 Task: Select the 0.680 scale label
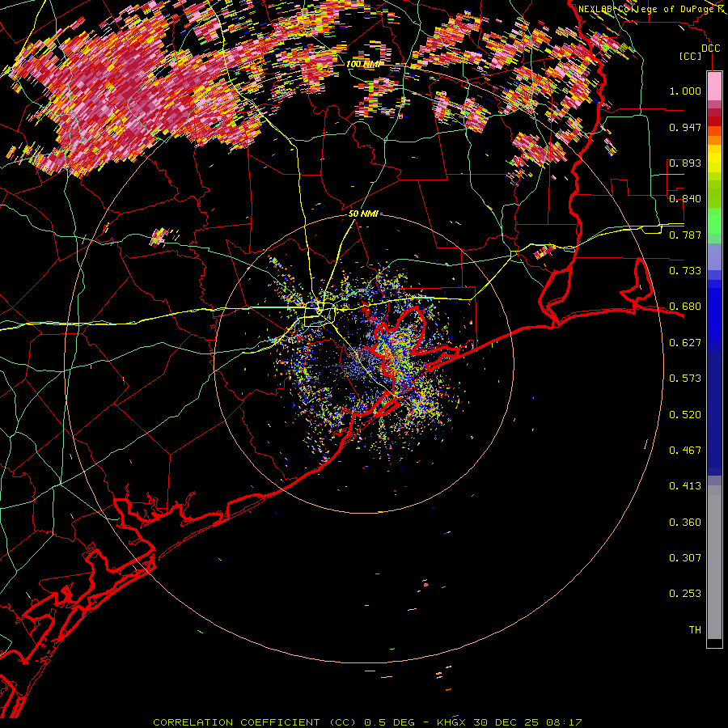685,307
